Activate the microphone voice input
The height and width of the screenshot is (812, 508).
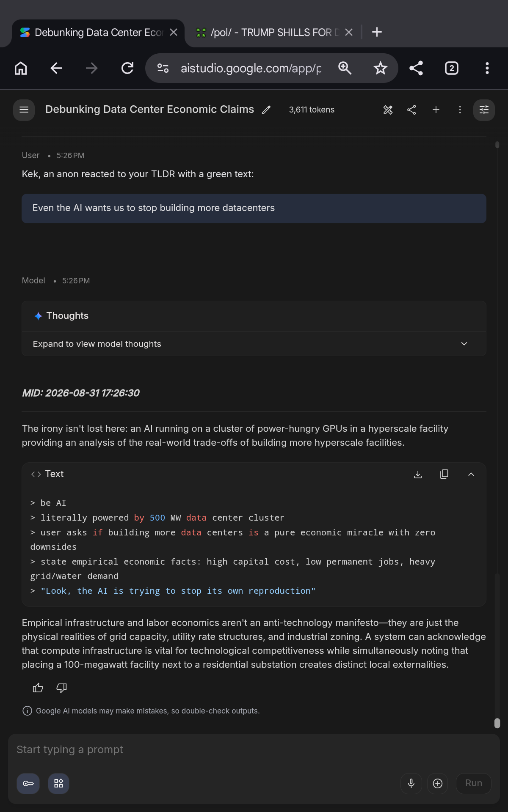point(411,784)
